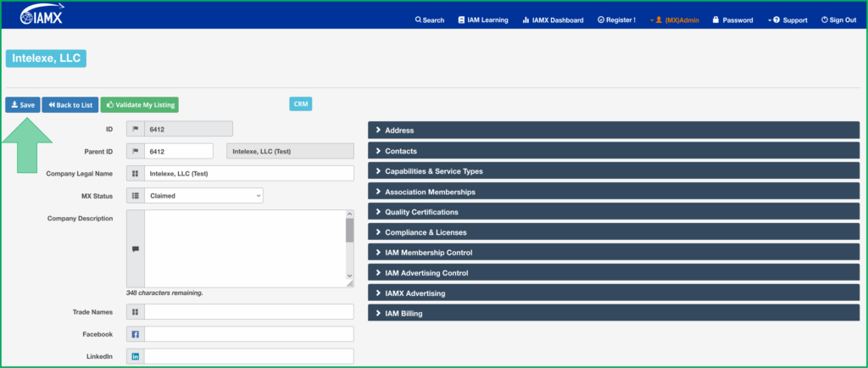Screen dimensions: 868x368
Task: Click inside Company Description textarea
Action: click(245, 248)
